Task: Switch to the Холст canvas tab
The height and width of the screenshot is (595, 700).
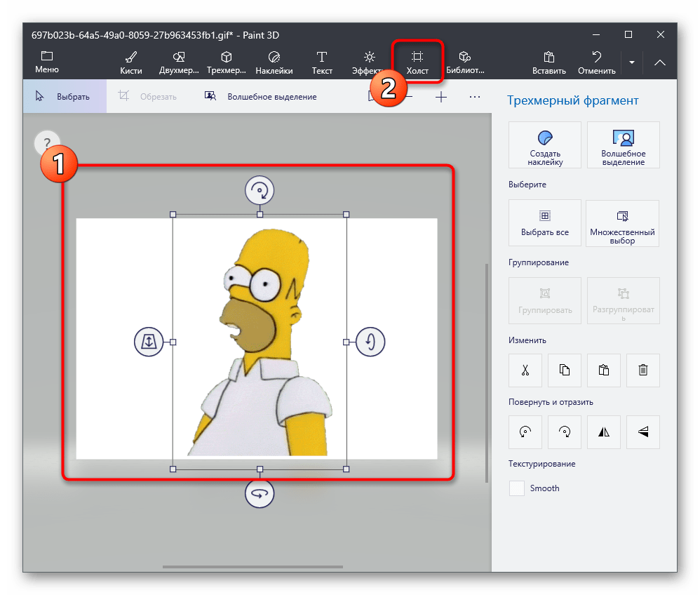Action: [417, 62]
